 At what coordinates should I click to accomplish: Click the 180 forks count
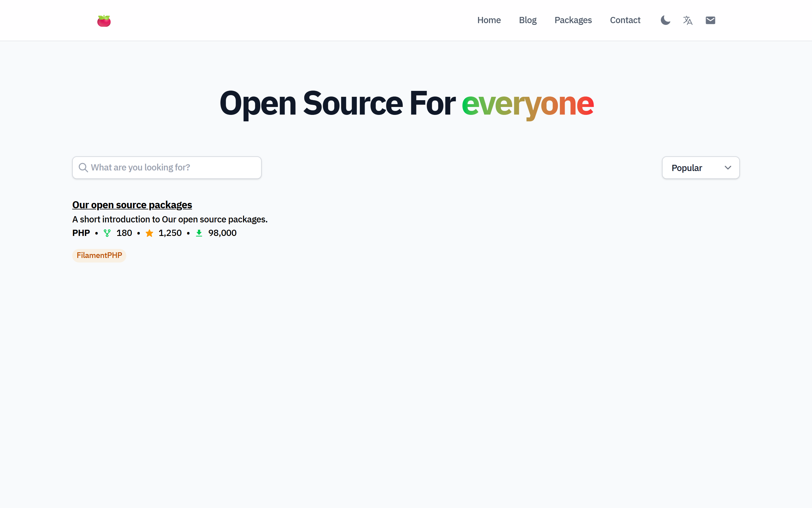pos(124,233)
